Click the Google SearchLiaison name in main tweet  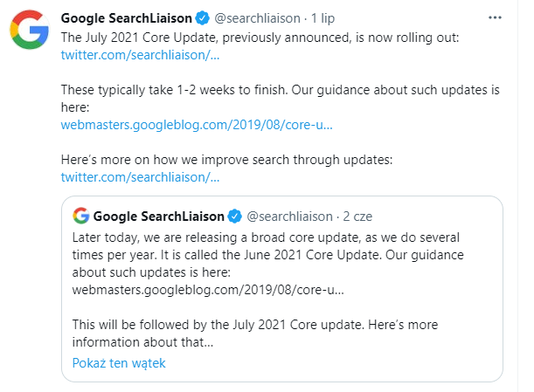pos(127,18)
